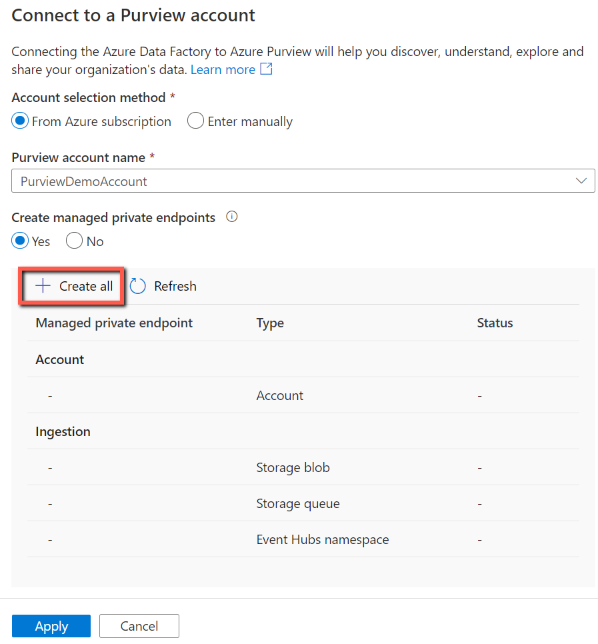Click the Storage queue type cell
The width and height of the screenshot is (598, 644).
coord(298,504)
